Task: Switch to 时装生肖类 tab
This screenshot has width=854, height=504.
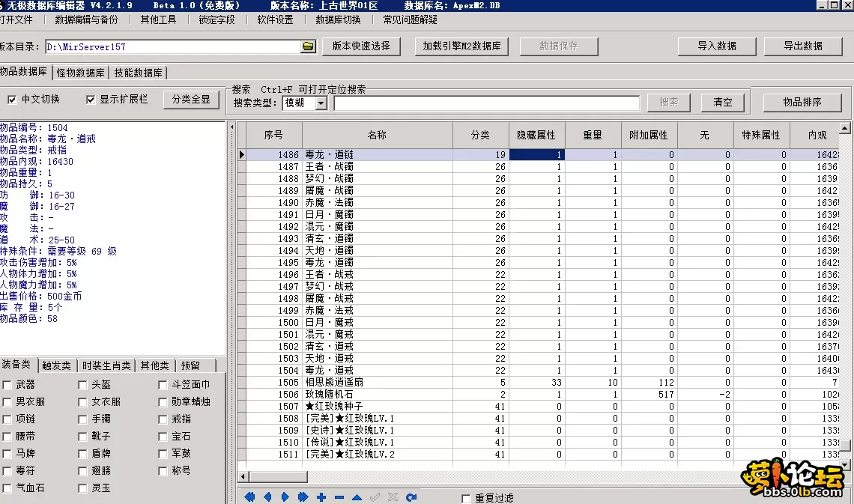Action: coord(106,365)
